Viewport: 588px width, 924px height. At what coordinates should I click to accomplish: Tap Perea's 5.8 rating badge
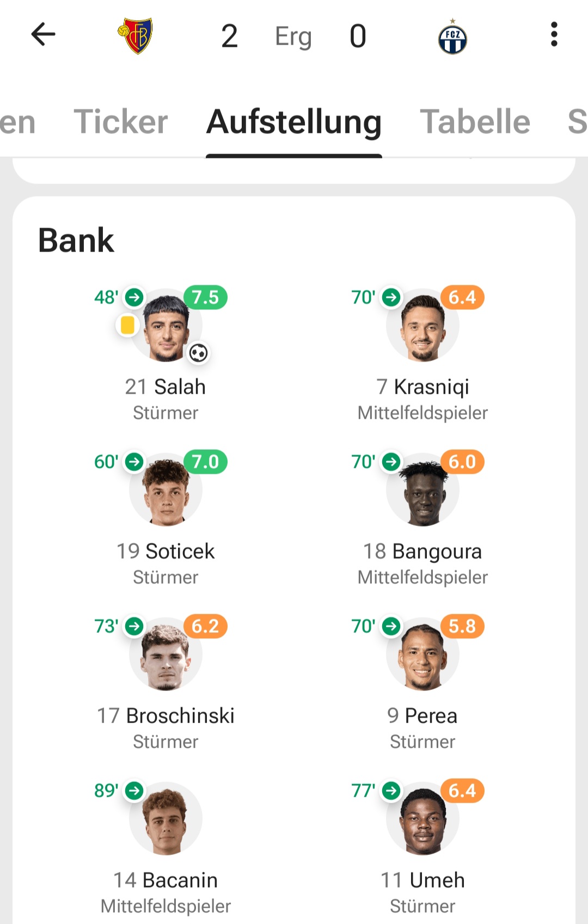[x=462, y=626]
